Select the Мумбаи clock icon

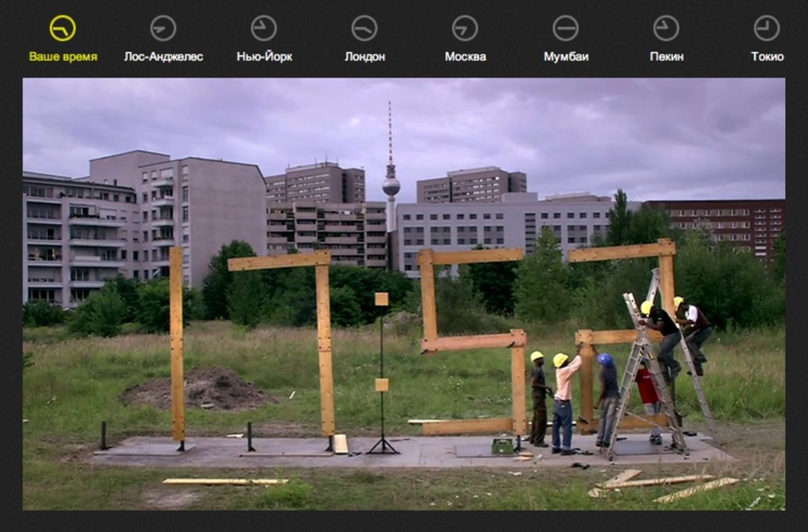pyautogui.click(x=566, y=28)
